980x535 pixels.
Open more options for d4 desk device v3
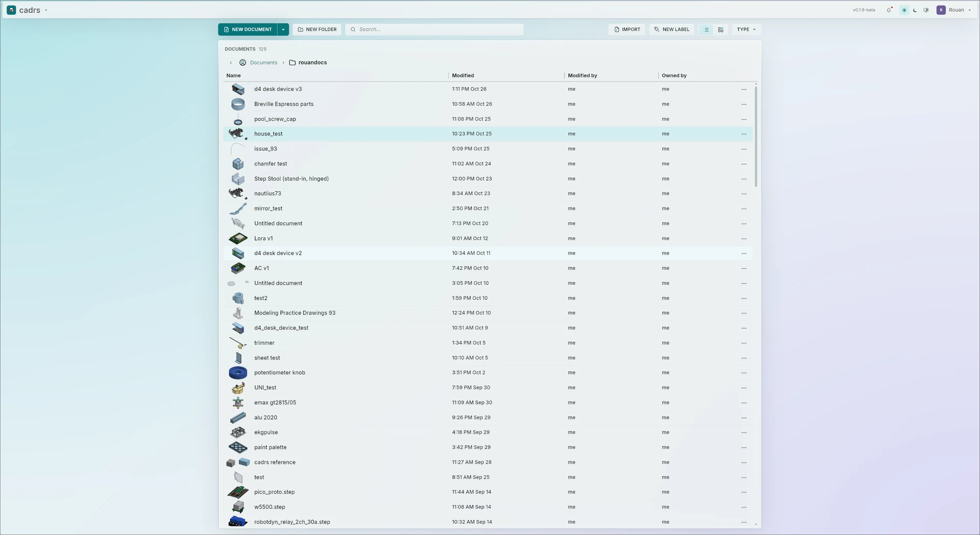744,89
